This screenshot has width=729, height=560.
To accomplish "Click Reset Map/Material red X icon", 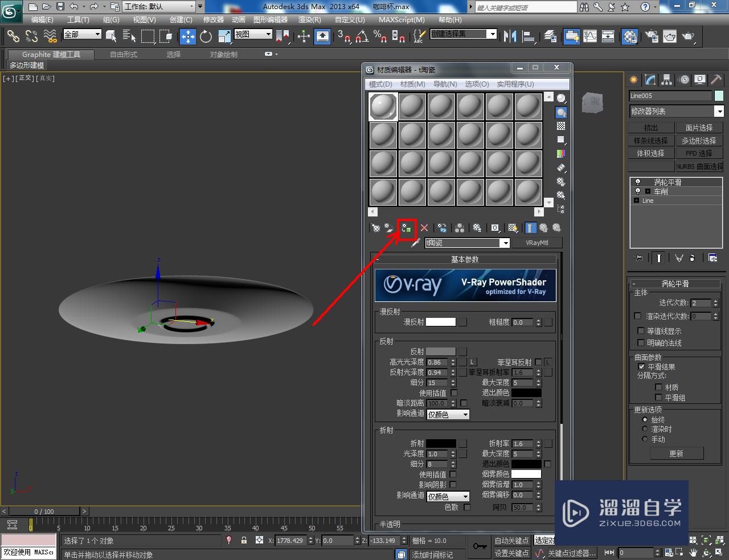I will [424, 228].
